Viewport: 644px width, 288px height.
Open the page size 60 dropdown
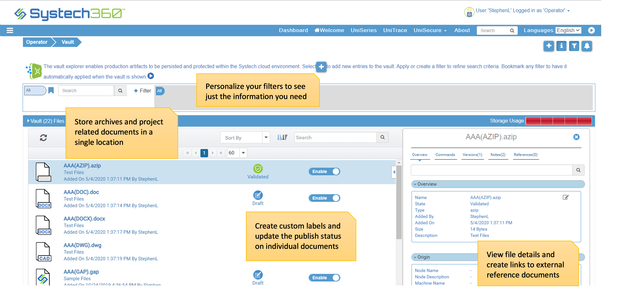coord(237,153)
